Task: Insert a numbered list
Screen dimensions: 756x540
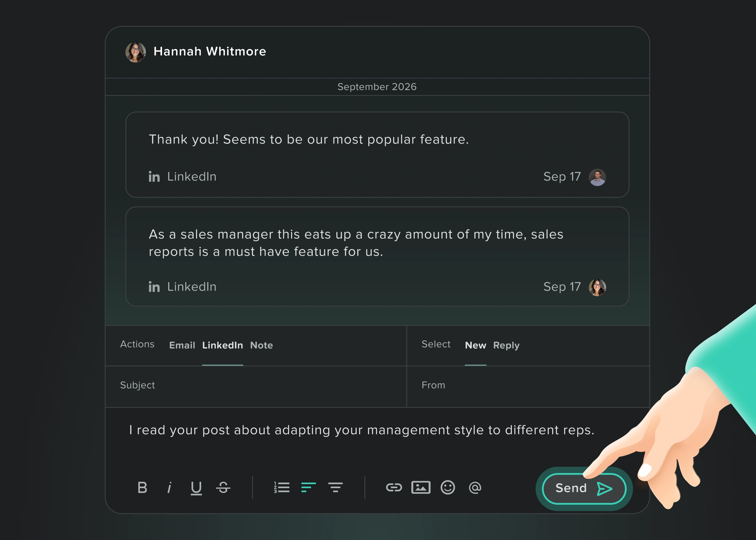Action: tap(282, 487)
